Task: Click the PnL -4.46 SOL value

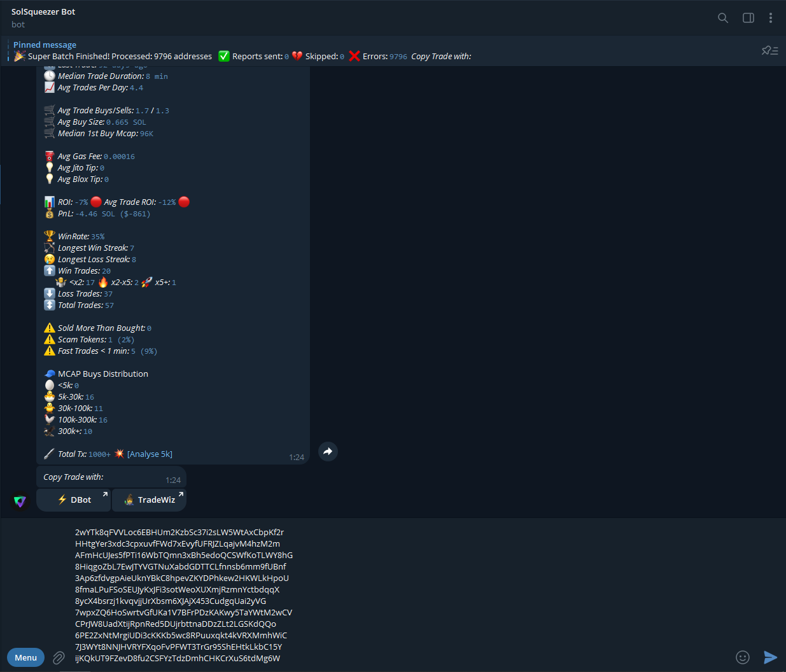Action: pyautogui.click(x=113, y=214)
